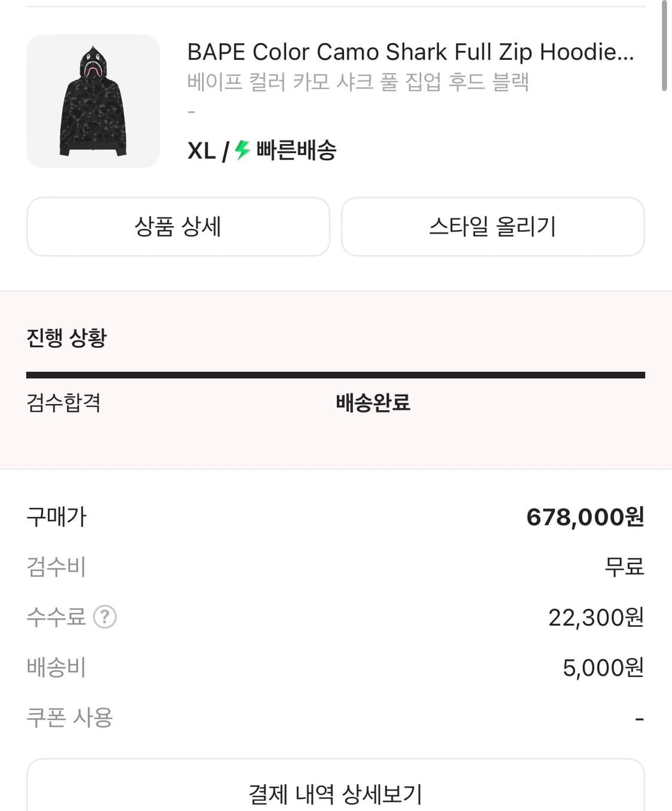
Task: Expand 결제 내역 상세보기 payment details
Action: pos(335,793)
